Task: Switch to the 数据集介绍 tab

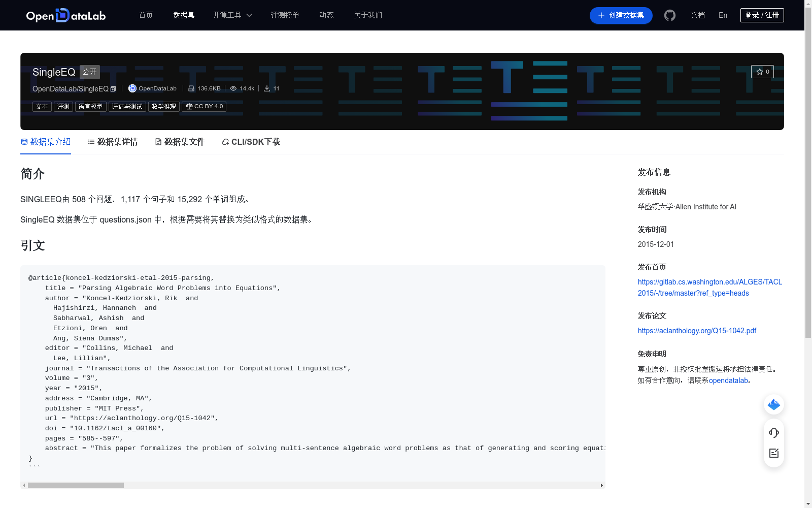Action: tap(46, 142)
